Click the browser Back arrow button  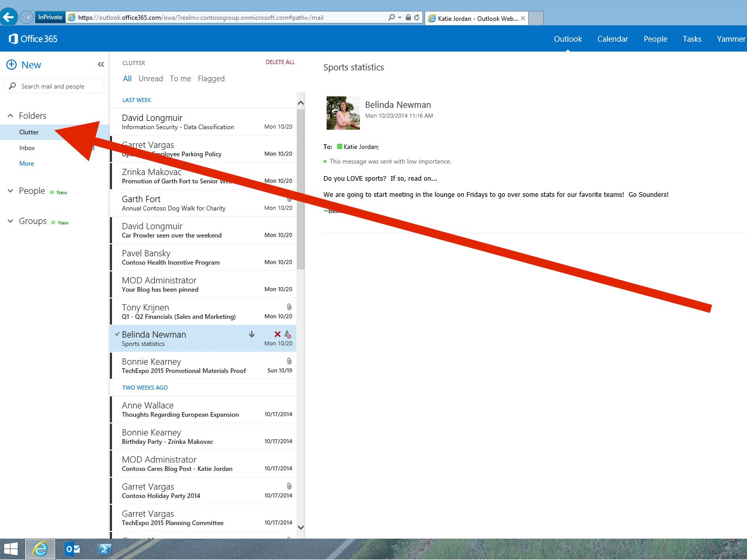click(8, 17)
